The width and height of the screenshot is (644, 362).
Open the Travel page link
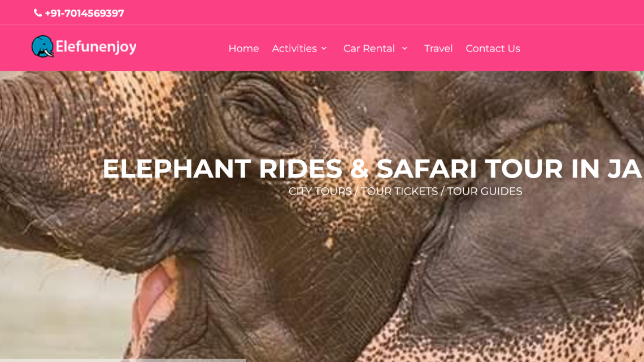pyautogui.click(x=438, y=49)
